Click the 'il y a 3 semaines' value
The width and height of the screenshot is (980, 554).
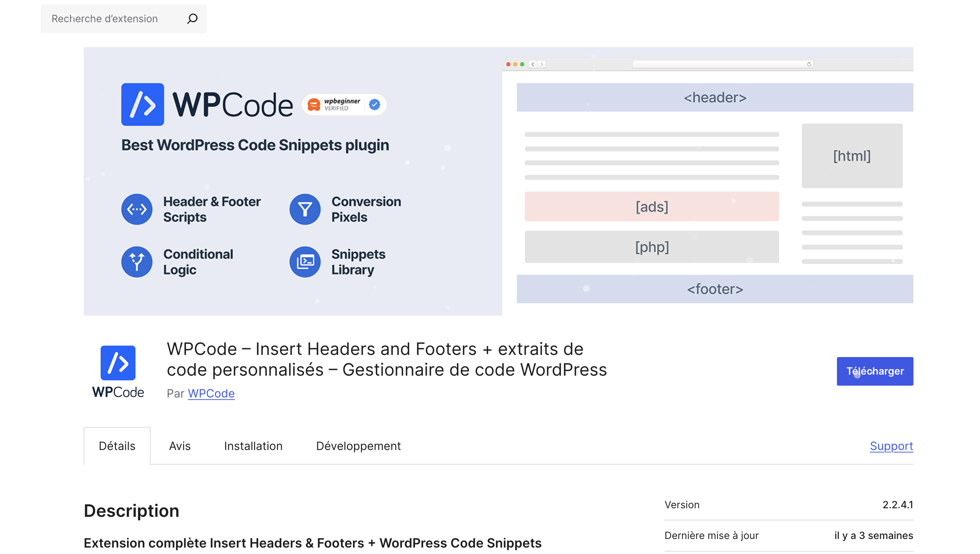(x=873, y=535)
